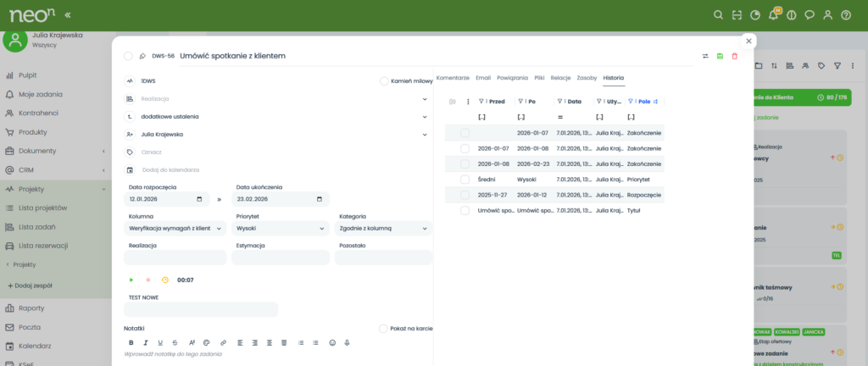Insert a link in the notes toolbar
This screenshot has width=868, height=366.
point(223,342)
